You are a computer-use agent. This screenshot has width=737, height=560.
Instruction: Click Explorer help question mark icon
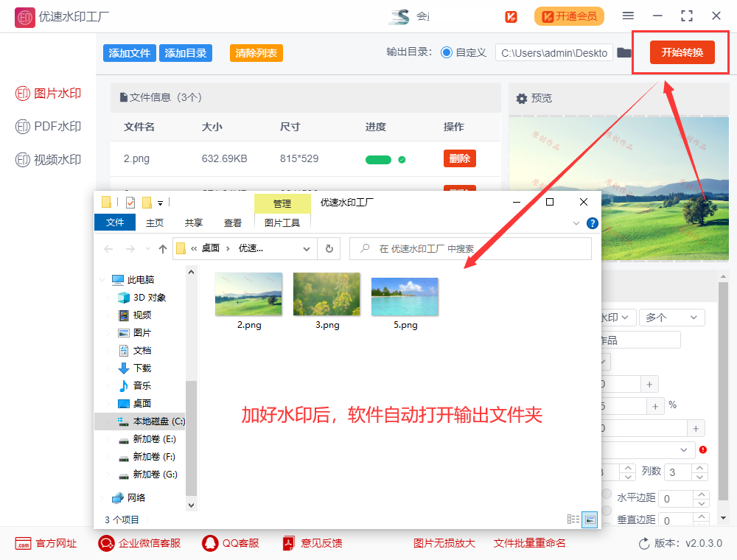pyautogui.click(x=593, y=223)
